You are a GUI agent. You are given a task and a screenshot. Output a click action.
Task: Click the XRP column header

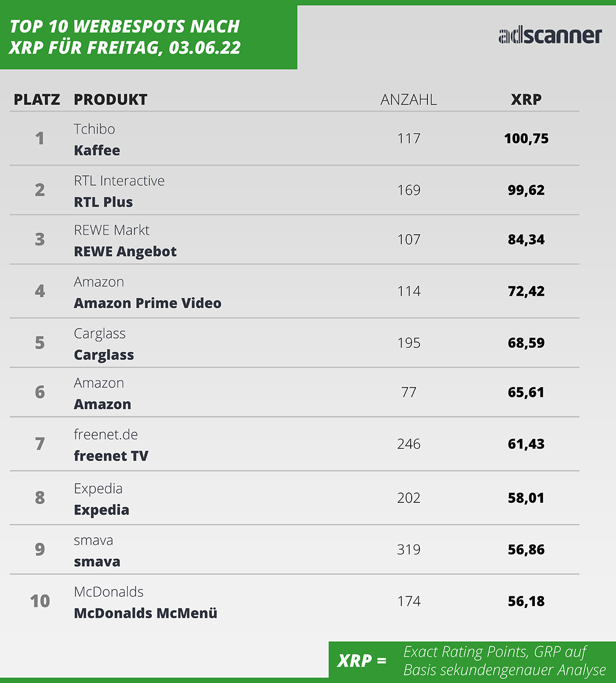[x=526, y=100]
